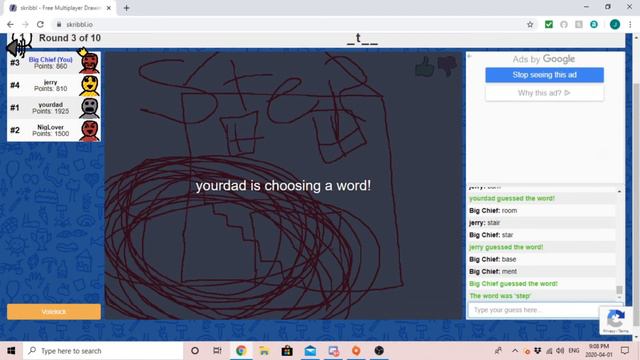
Task: Click the speaker mute icon near round label
Action: [x=16, y=49]
